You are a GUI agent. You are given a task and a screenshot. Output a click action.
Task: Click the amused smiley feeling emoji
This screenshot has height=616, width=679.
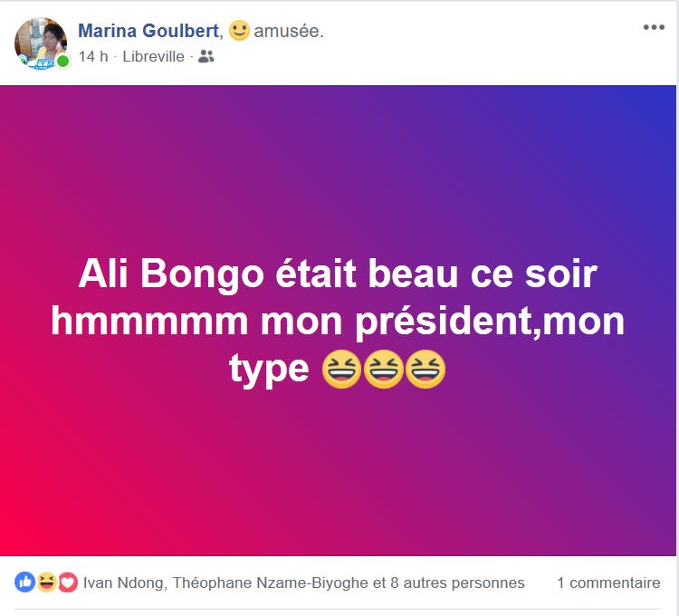(x=239, y=31)
